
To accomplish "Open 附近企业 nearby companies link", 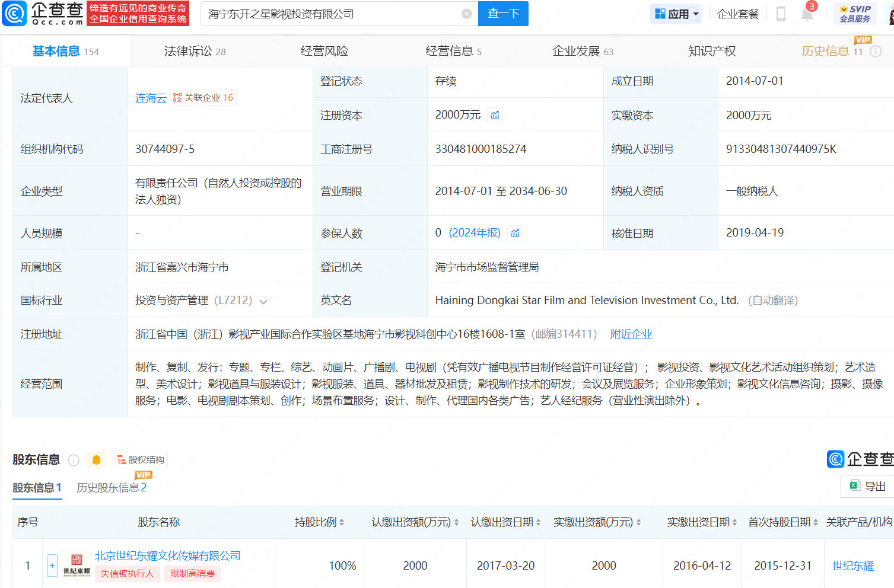I will pos(631,334).
